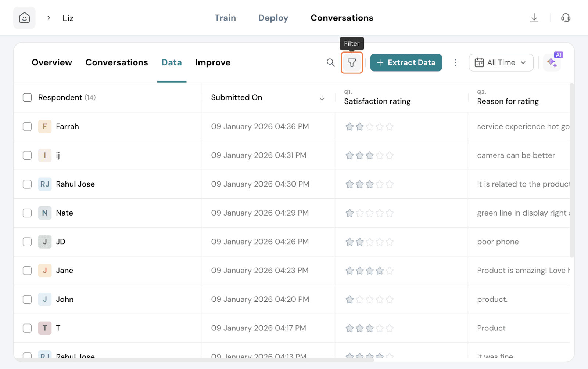Open the Filter funnel icon
Image resolution: width=588 pixels, height=369 pixels.
[352, 63]
